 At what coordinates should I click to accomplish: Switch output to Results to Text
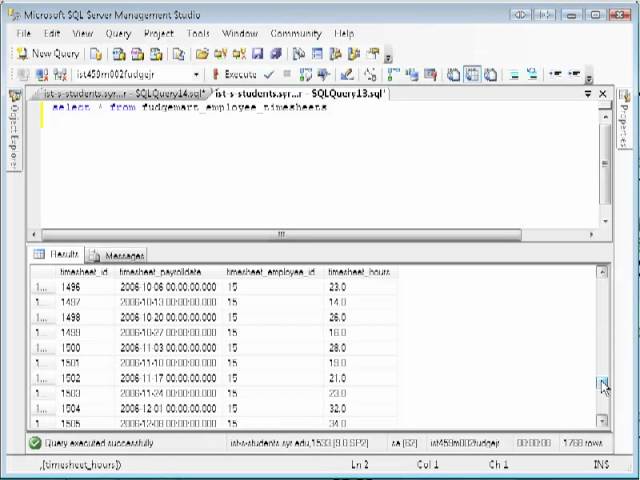(x=453, y=75)
